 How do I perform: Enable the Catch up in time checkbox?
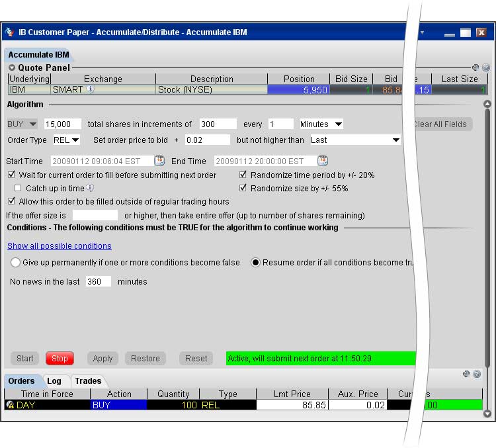[x=18, y=188]
